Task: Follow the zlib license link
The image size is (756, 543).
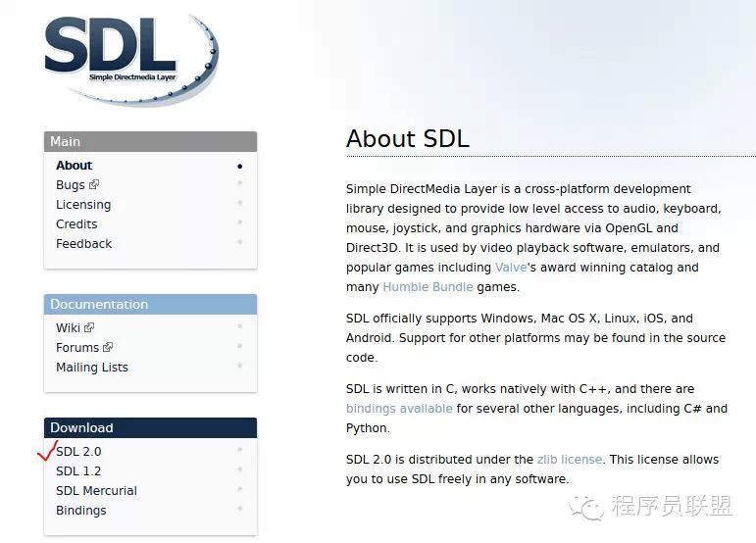Action: pyautogui.click(x=570, y=460)
